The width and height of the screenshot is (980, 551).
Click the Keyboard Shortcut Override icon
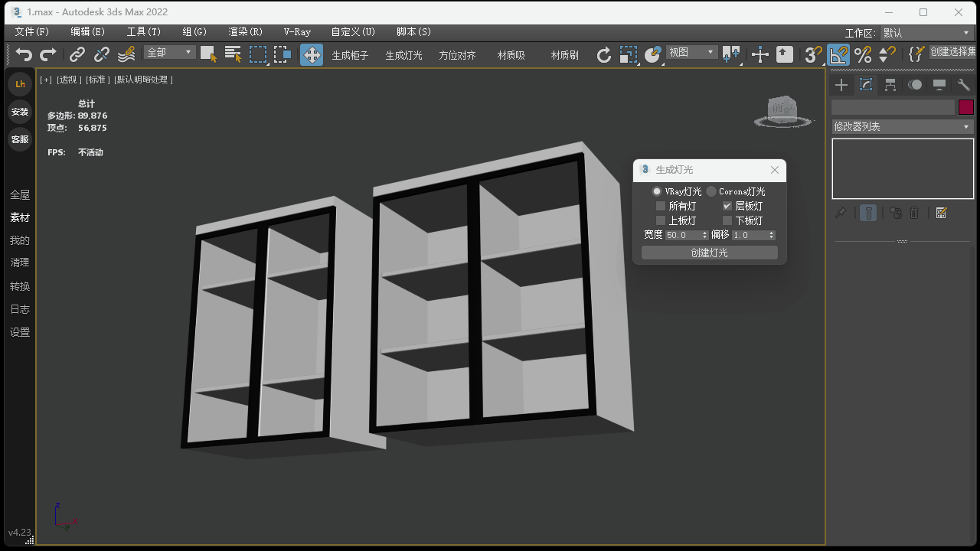pos(785,54)
